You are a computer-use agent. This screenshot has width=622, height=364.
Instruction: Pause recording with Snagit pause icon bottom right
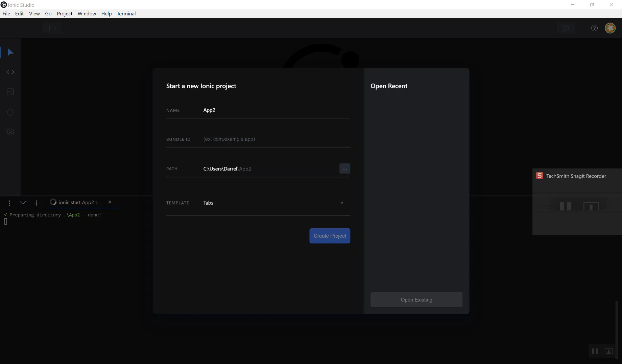(595, 352)
